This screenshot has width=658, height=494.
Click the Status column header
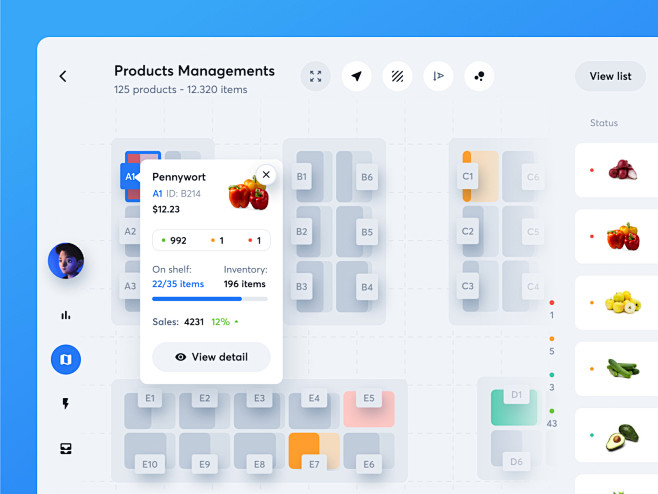click(x=604, y=123)
